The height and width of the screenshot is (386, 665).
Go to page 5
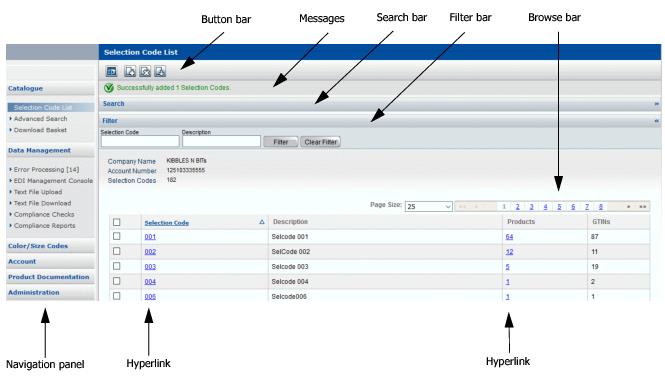coord(559,207)
